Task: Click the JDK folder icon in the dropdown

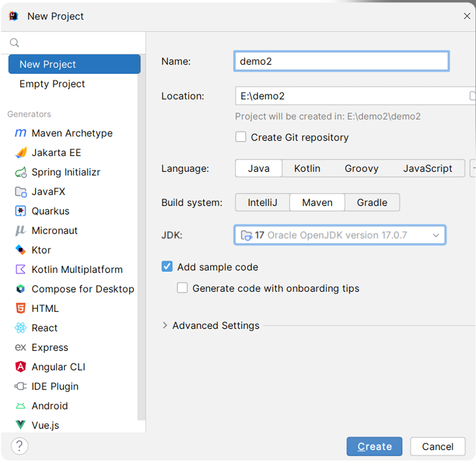Action: point(246,235)
